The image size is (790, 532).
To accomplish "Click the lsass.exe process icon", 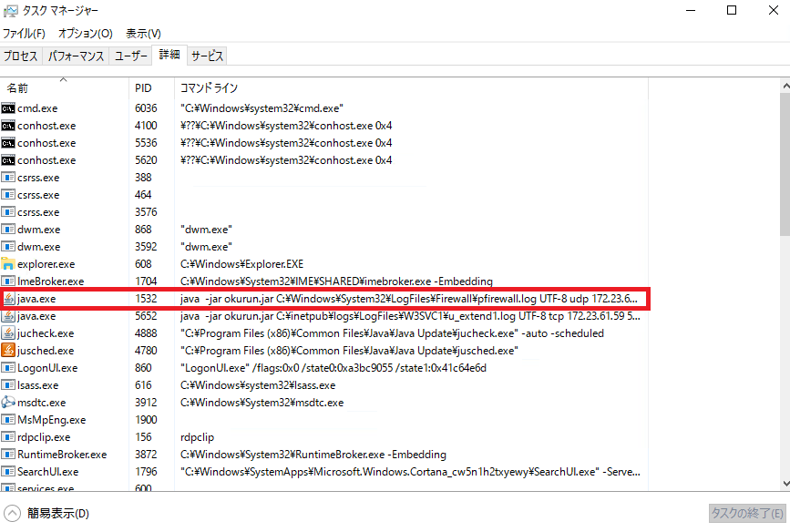I will (x=8, y=385).
